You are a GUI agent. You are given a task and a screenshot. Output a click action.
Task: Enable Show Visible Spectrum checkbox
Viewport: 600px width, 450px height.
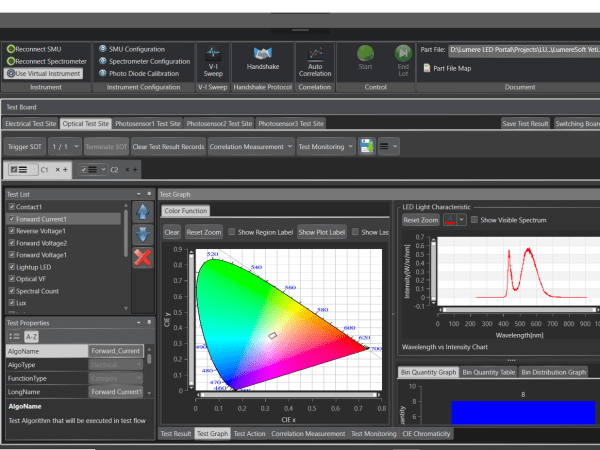pos(475,219)
